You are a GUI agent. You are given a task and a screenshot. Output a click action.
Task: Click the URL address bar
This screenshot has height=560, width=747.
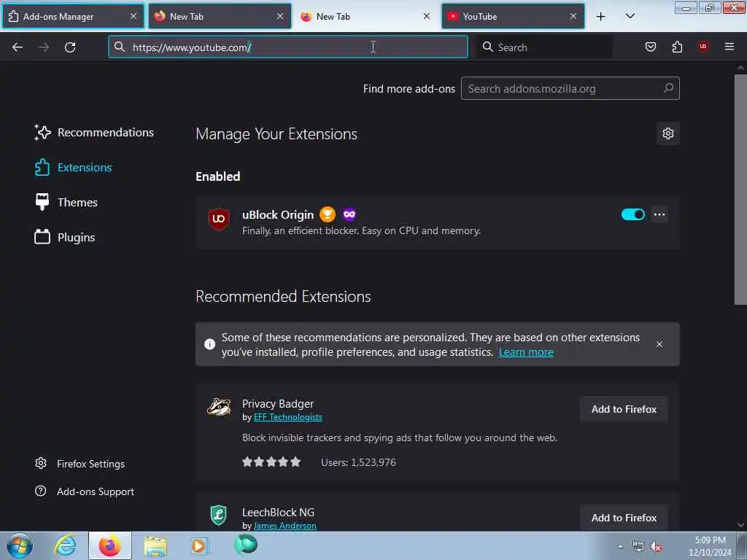point(287,47)
